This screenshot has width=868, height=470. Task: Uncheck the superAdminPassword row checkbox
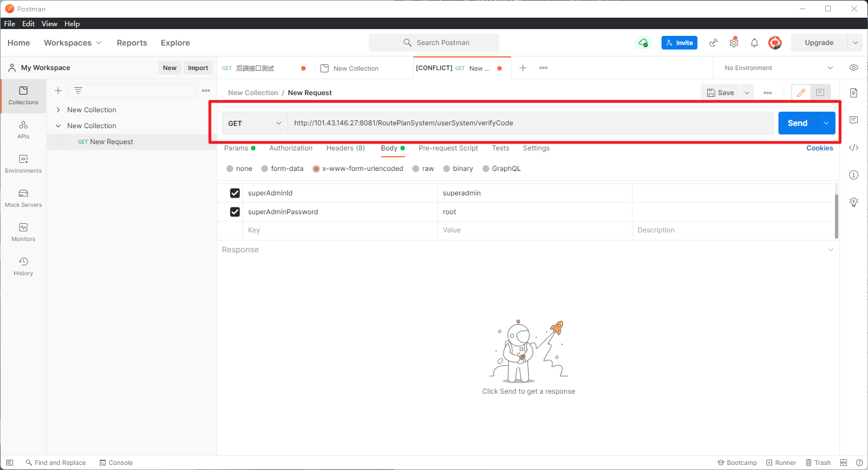point(235,212)
